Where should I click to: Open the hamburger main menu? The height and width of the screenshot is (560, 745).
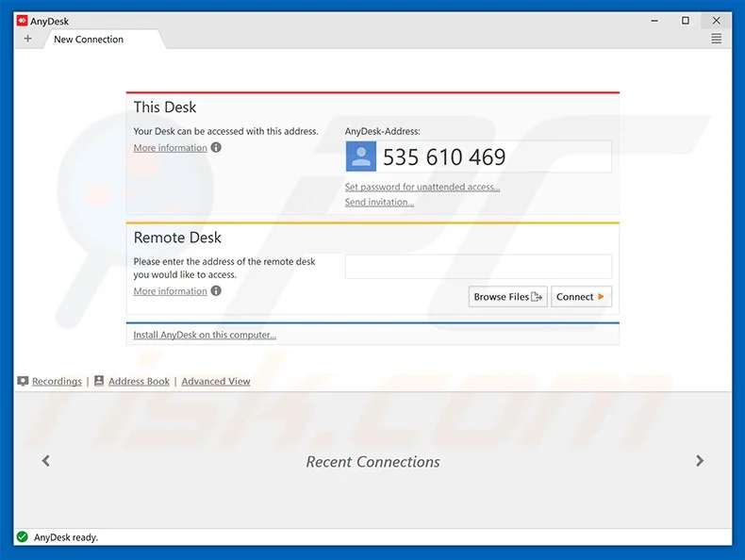716,39
